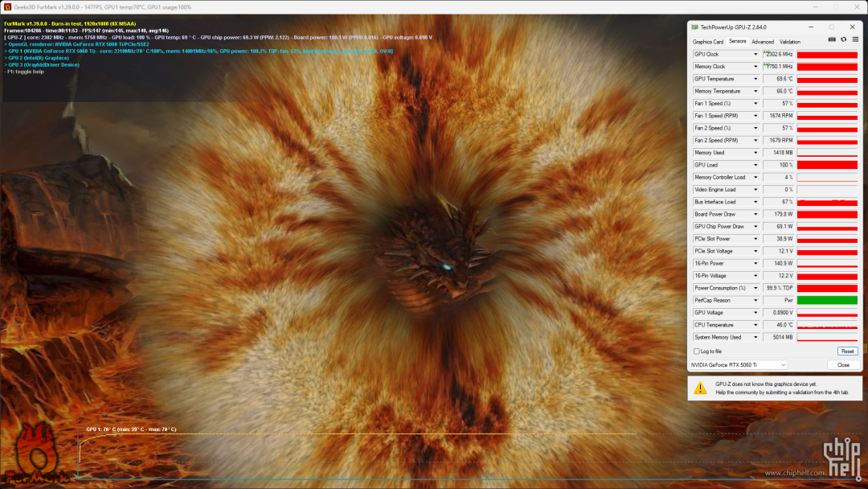Open the Fan 2 Speed (%) dropdown
The image size is (868, 489).
pyautogui.click(x=755, y=128)
